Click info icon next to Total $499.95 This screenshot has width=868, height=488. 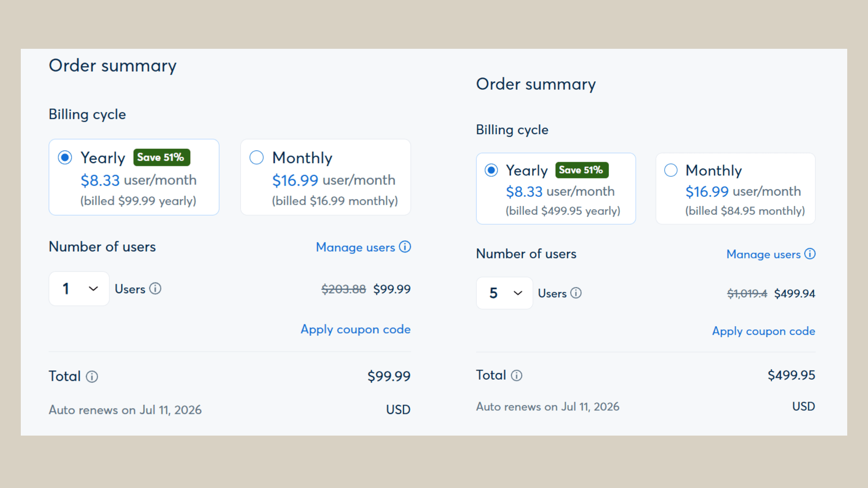pyautogui.click(x=517, y=375)
